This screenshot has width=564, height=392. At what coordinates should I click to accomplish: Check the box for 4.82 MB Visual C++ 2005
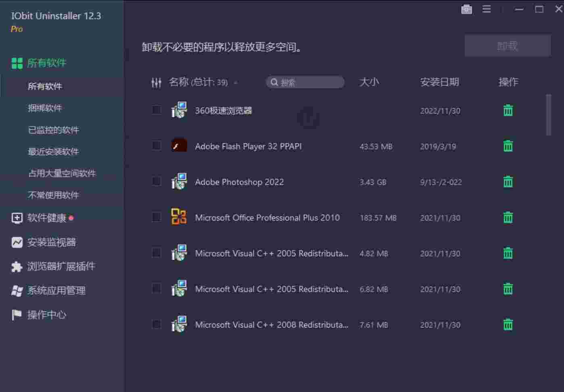[x=157, y=252]
